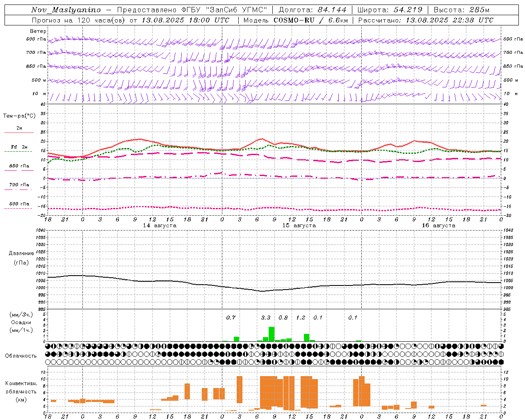Click the '(мм/1ч.)' precipitation unit label
Image resolution: width=525 pixels, height=420 pixels.
21,330
